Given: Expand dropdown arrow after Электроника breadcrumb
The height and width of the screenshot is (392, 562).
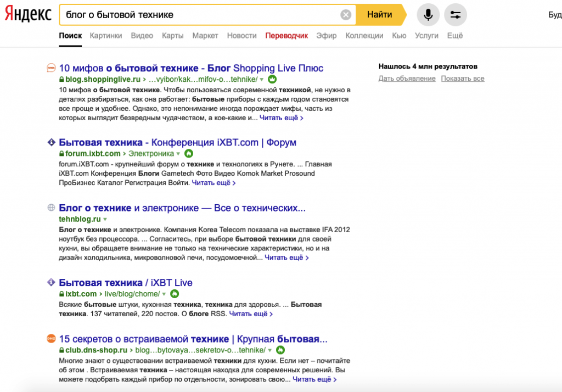Looking at the screenshot, I should pyautogui.click(x=178, y=154).
